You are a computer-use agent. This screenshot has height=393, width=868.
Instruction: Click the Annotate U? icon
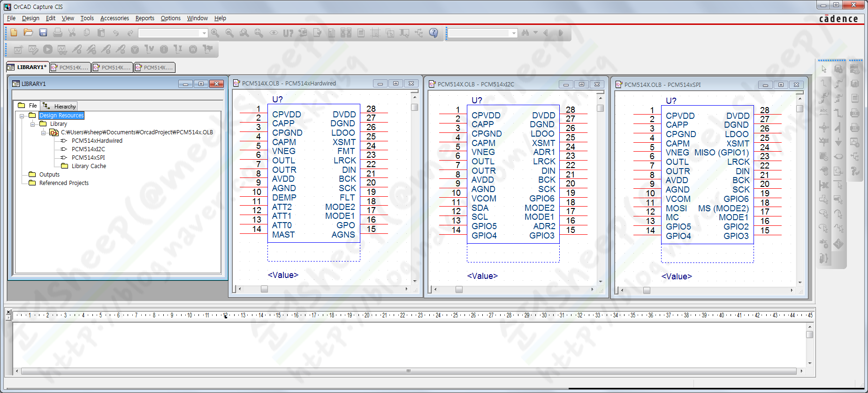click(288, 33)
